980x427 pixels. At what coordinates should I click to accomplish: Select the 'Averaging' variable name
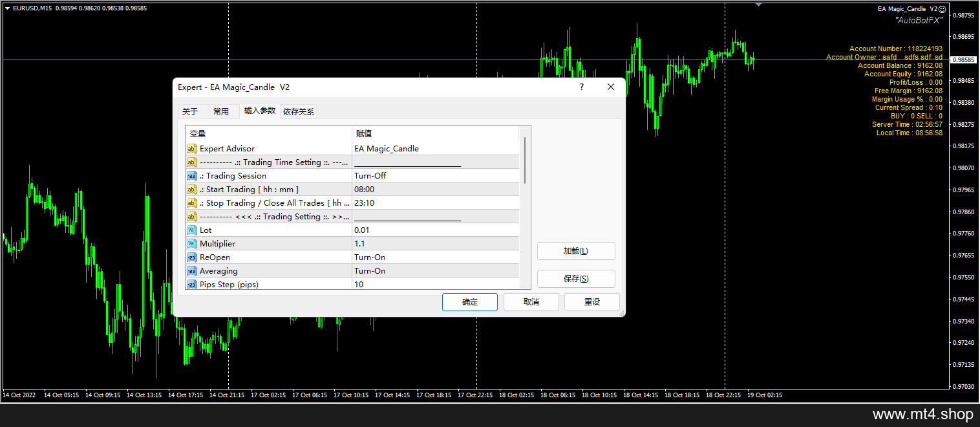click(x=218, y=271)
